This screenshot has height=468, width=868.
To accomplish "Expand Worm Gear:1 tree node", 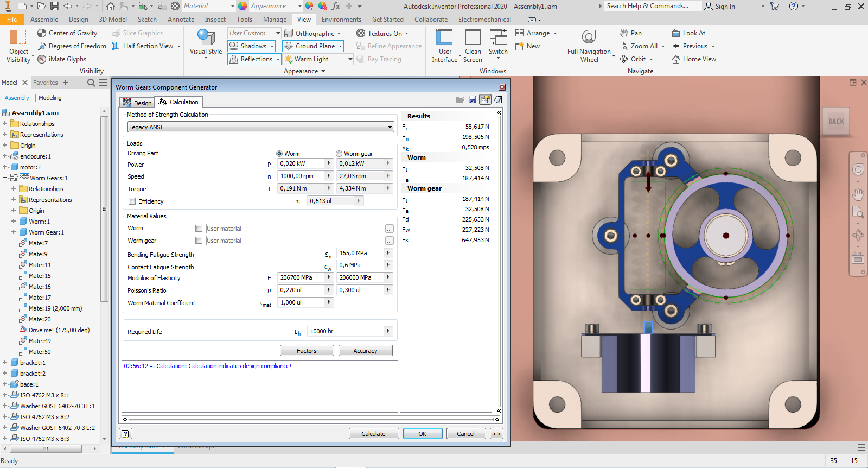I will (14, 232).
